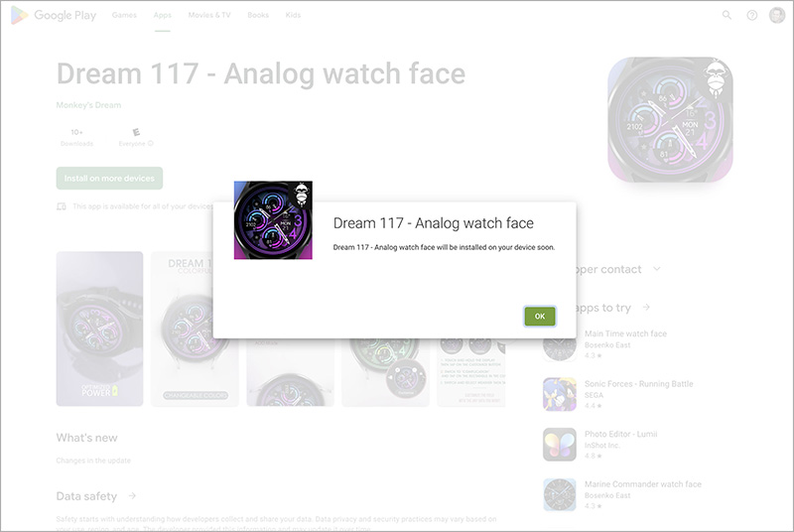Switch to the Games tab
The width and height of the screenshot is (794, 532).
[124, 15]
